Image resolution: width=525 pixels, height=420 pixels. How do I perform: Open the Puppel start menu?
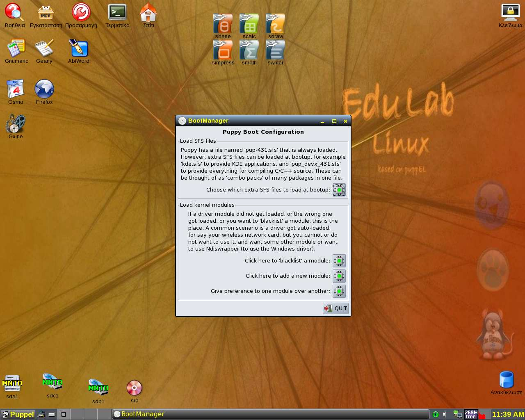click(x=18, y=414)
